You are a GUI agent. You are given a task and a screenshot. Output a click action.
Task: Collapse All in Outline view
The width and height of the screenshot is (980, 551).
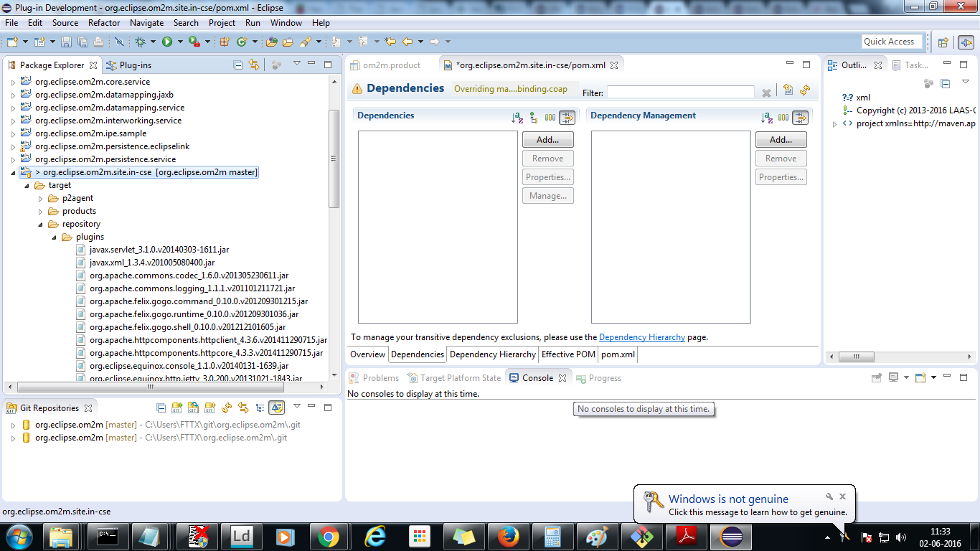tap(946, 84)
